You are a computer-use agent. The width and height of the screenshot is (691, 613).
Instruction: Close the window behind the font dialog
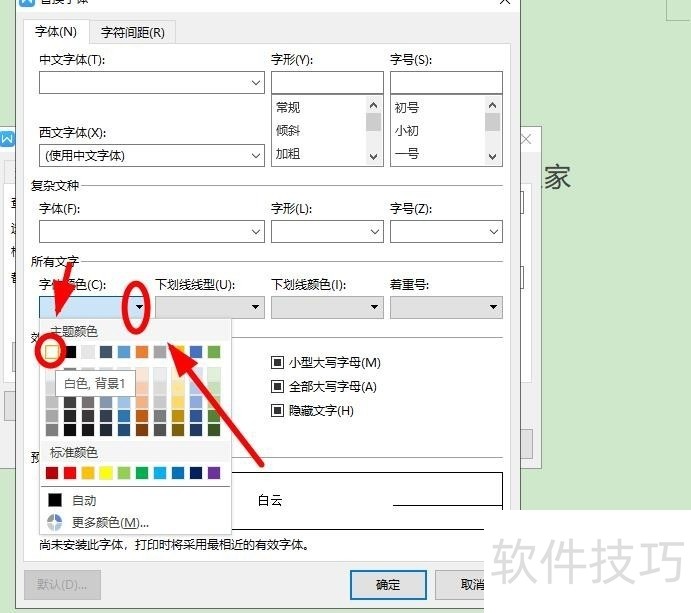[526, 140]
